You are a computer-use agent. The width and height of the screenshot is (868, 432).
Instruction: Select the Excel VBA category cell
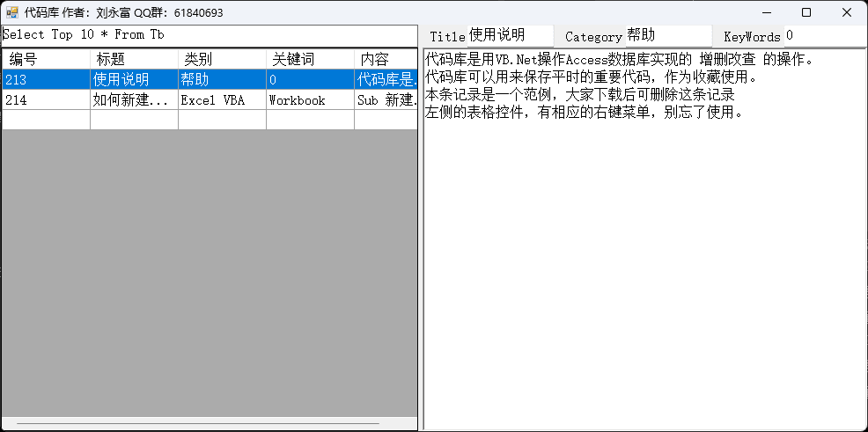coord(222,99)
